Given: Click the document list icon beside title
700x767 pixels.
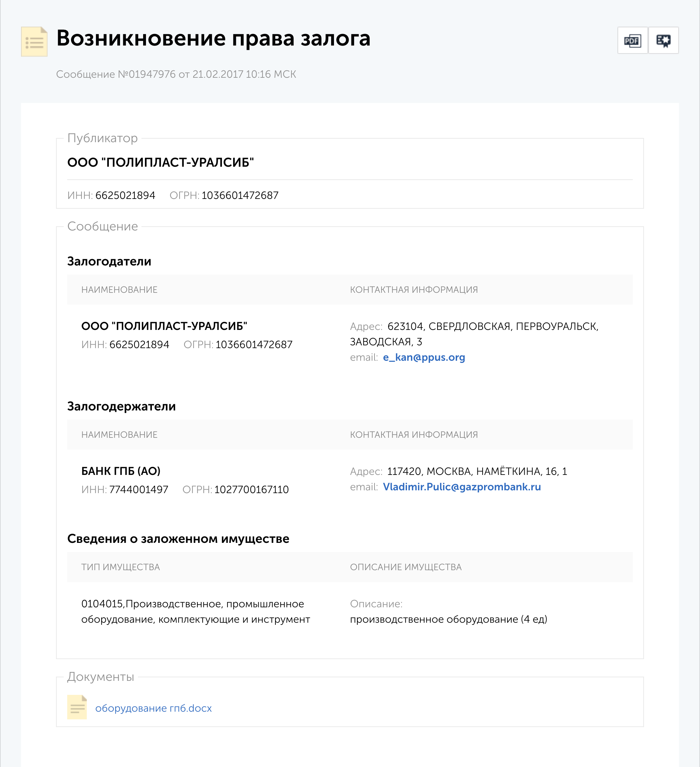Looking at the screenshot, I should point(34,41).
